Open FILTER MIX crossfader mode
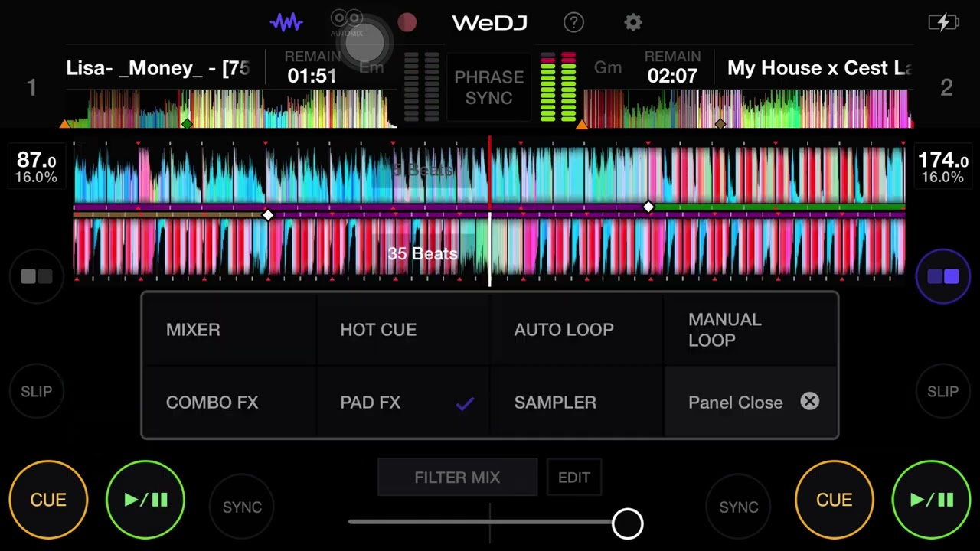This screenshot has height=551, width=980. pyautogui.click(x=457, y=477)
